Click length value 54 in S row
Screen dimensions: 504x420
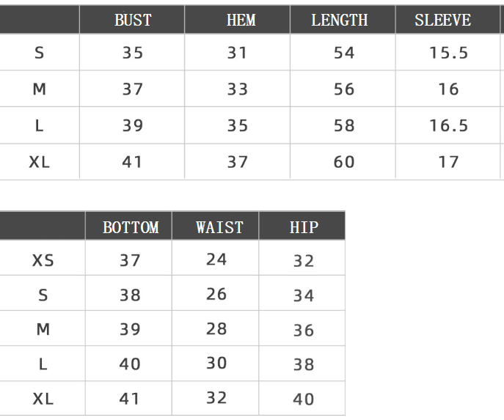point(344,53)
